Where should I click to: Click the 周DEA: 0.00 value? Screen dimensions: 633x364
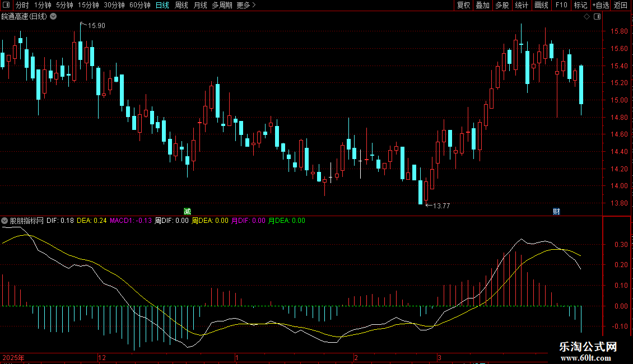pyautogui.click(x=210, y=221)
